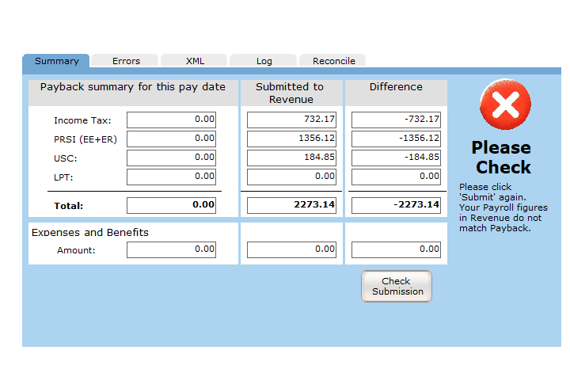Select the PRSI (EE+ER) payback field
This screenshot has width=570, height=392.
click(171, 139)
